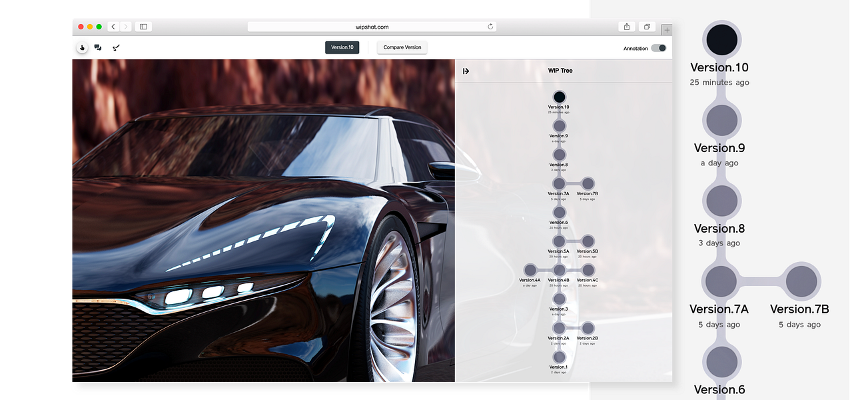Toggle the Annotation switch
This screenshot has width=868, height=400.
click(658, 48)
